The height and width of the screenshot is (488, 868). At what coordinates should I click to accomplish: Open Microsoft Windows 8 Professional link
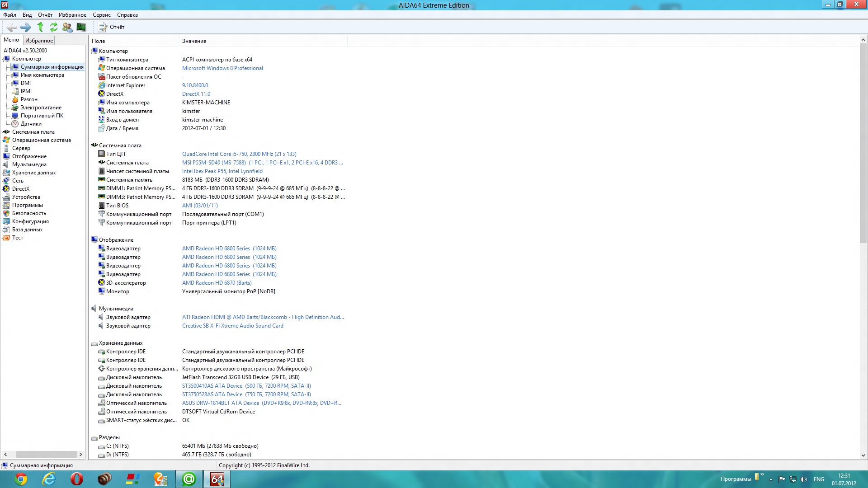pyautogui.click(x=222, y=68)
